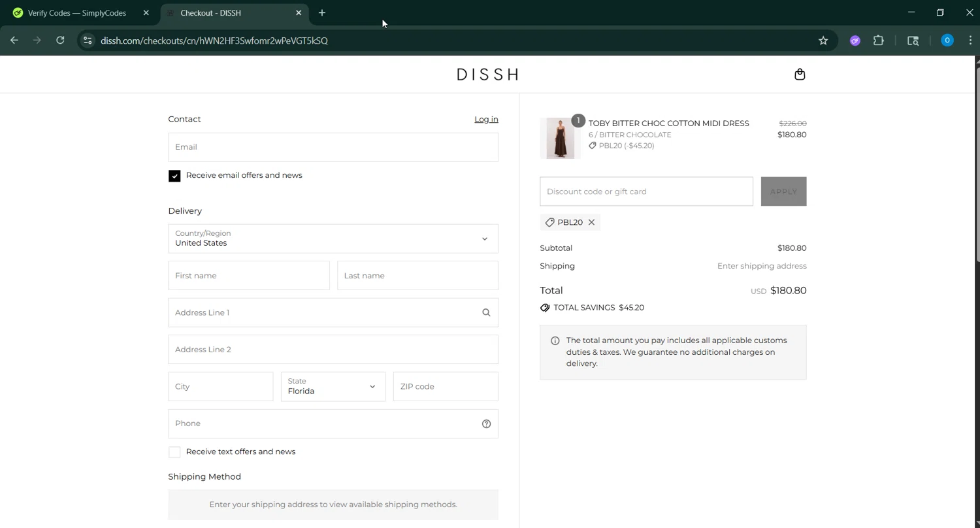Click the TOTAL SAVINGS $45.20 text

[x=598, y=308]
